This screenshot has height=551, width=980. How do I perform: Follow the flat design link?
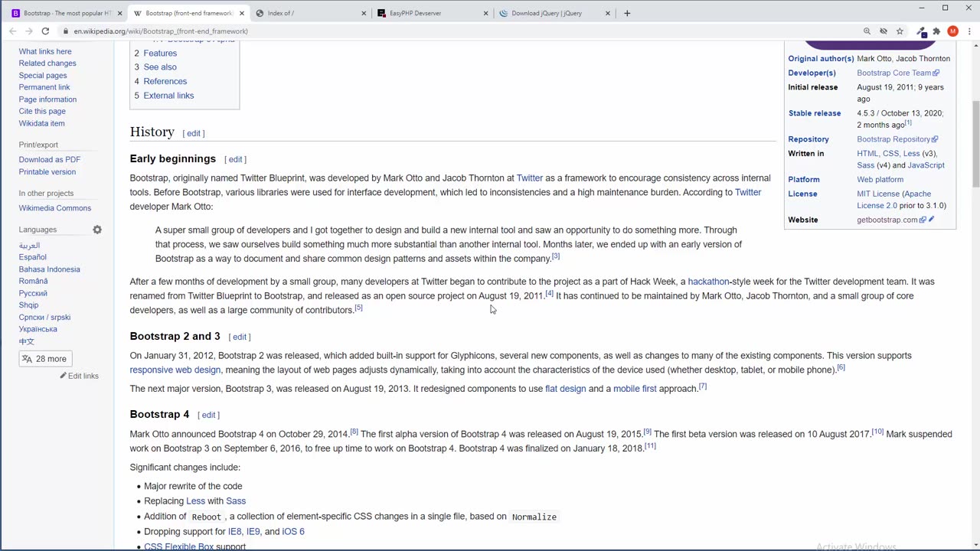coord(565,389)
